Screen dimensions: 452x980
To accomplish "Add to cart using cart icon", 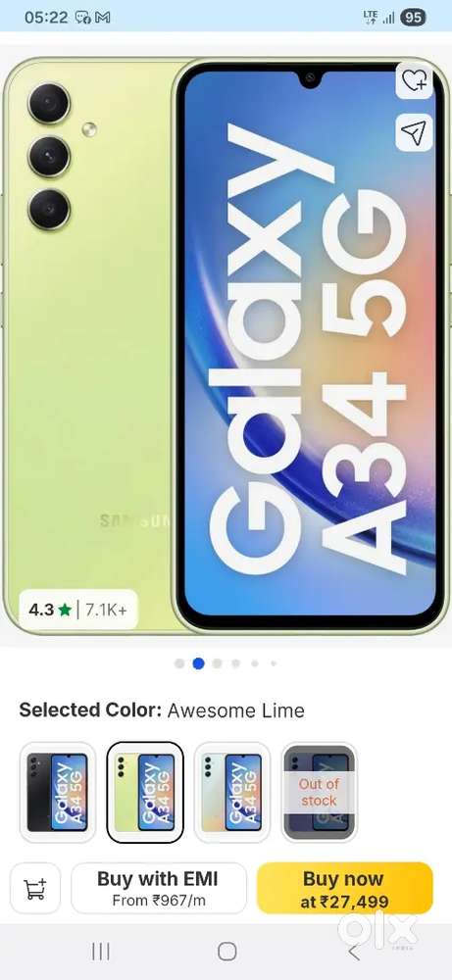I will pyautogui.click(x=35, y=888).
